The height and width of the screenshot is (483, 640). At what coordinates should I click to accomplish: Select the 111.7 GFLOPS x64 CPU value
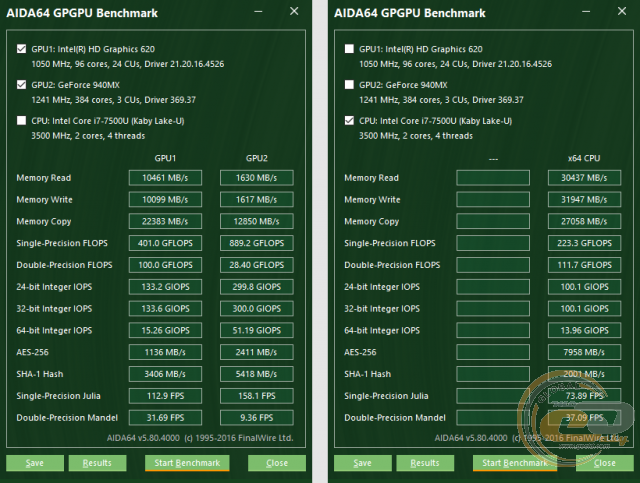click(x=584, y=265)
